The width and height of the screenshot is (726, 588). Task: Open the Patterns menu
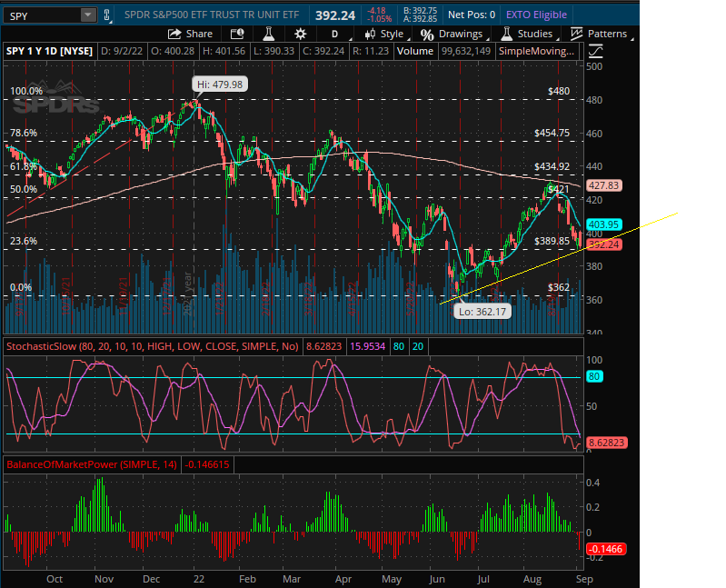pos(601,34)
